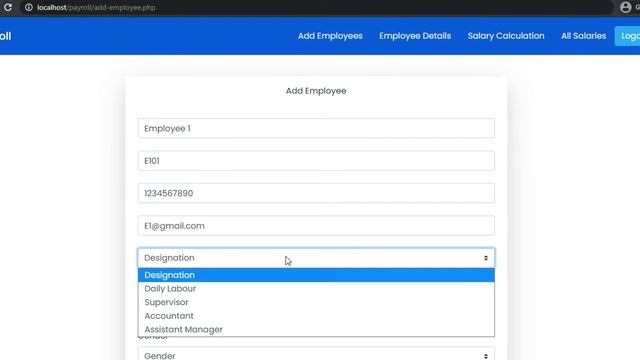Focus the phone field '1234567890'
640x360 pixels.
pyautogui.click(x=316, y=193)
